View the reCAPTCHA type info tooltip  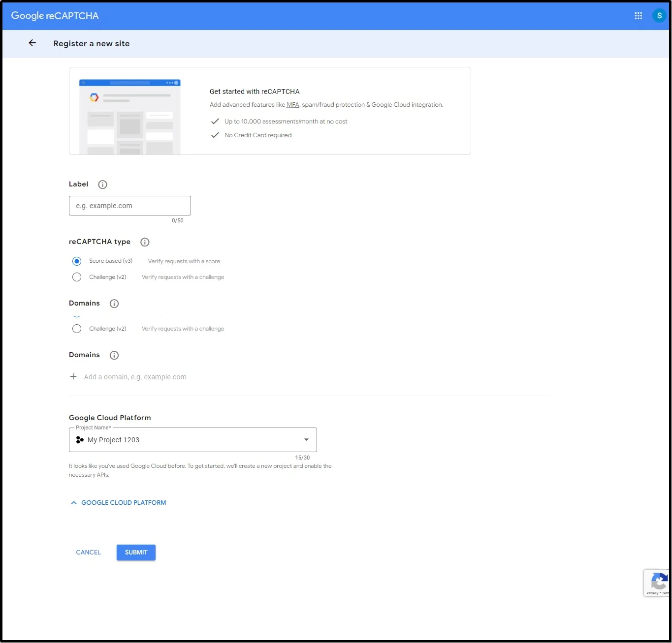coord(145,242)
